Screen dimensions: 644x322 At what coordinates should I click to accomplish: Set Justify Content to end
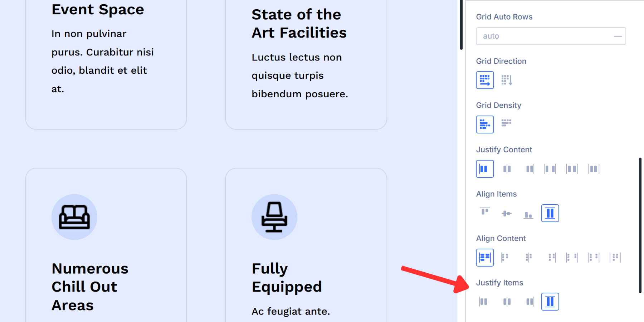tap(530, 169)
